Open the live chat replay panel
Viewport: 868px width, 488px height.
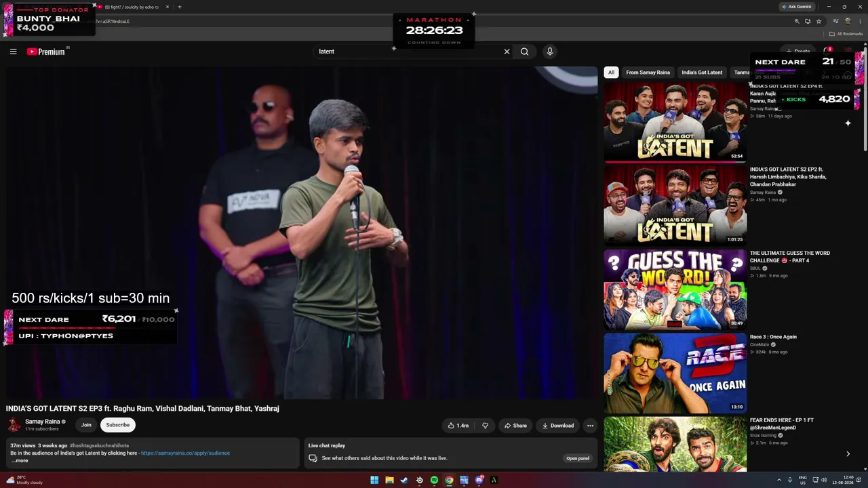[x=578, y=458]
